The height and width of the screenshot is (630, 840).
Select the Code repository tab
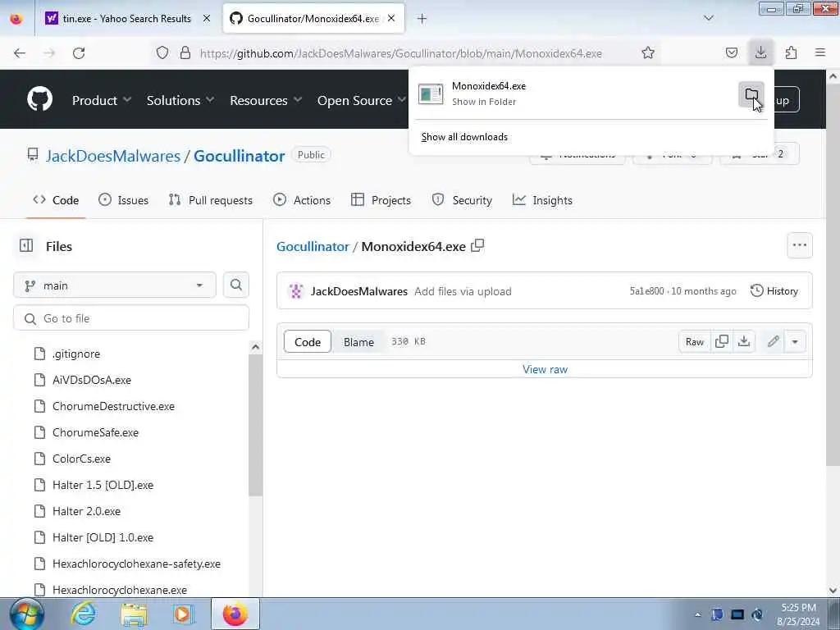point(56,200)
